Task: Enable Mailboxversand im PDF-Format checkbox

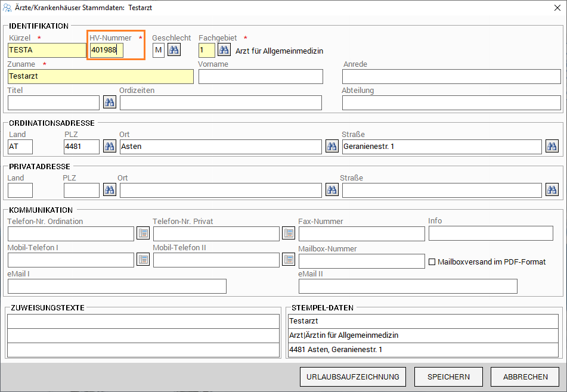Action: (432, 262)
